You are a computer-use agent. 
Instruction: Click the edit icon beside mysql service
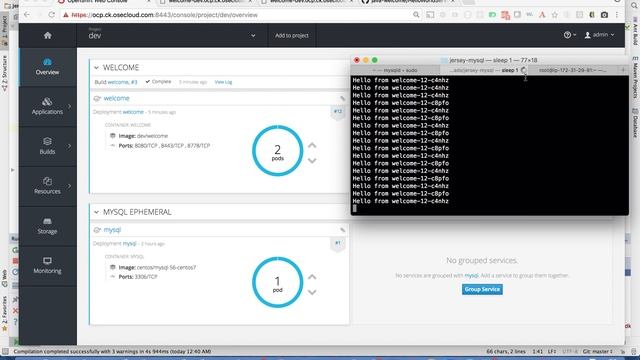click(342, 230)
